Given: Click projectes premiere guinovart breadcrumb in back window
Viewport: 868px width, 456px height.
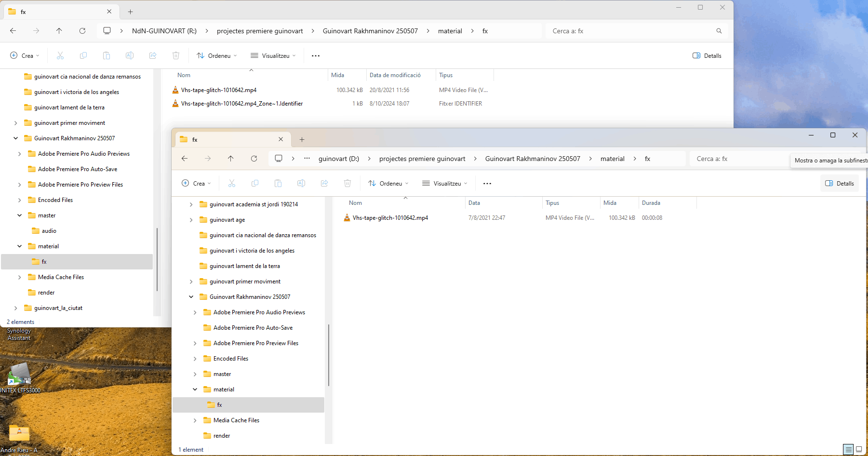Looking at the screenshot, I should coord(260,31).
